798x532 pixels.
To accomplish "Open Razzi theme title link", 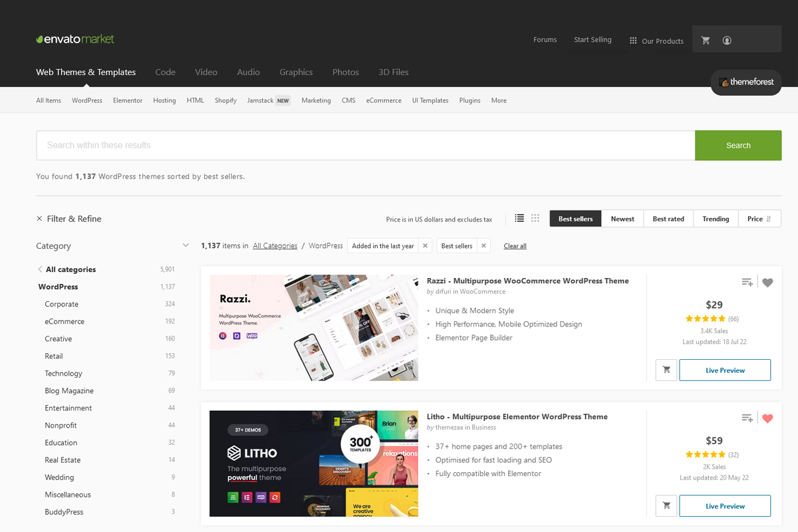I will point(527,281).
